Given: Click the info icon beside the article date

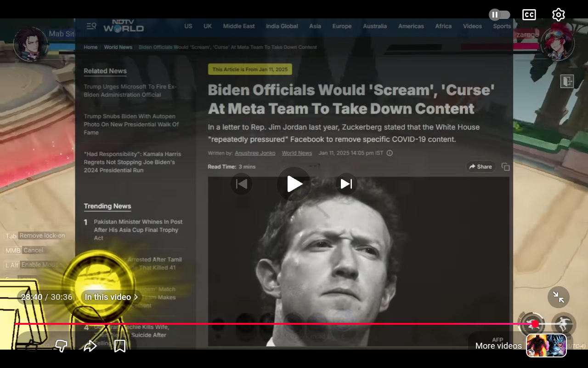Looking at the screenshot, I should click(390, 153).
